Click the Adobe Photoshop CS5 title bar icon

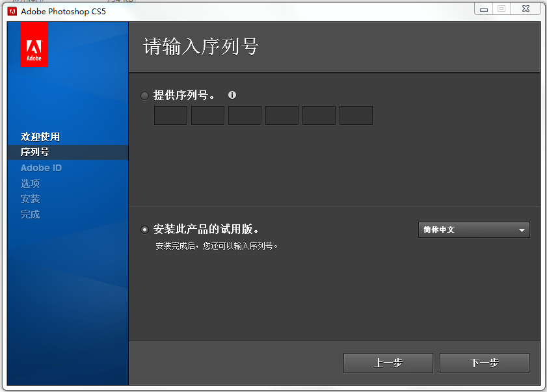(x=12, y=12)
